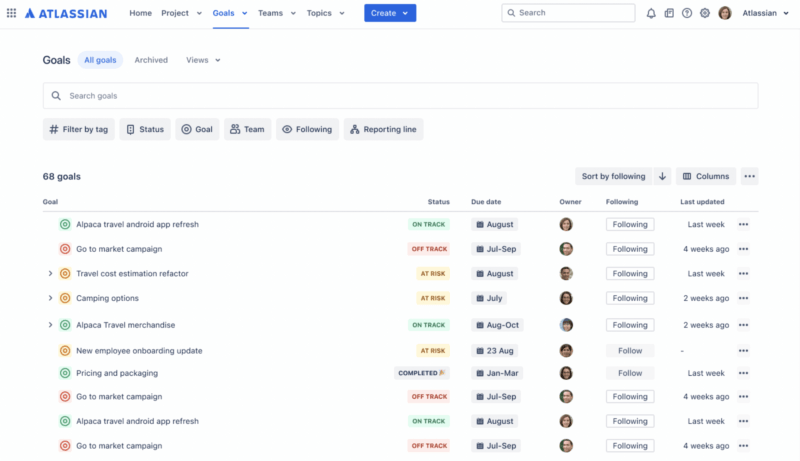800x461 pixels.
Task: Open the Status filter
Action: (x=145, y=130)
